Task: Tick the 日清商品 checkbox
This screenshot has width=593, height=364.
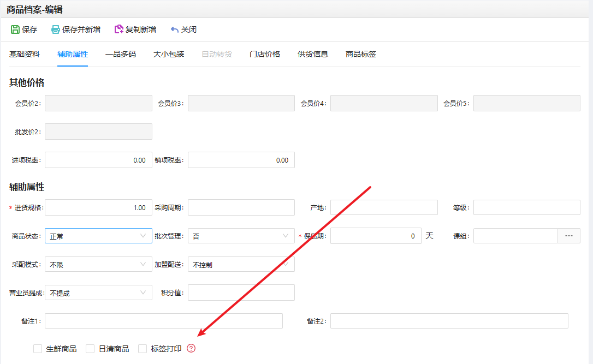Action: click(x=91, y=349)
